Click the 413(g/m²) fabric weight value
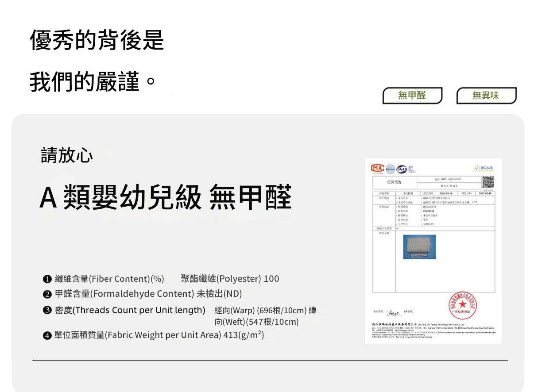Image resolution: width=534 pixels, height=392 pixels. pos(244,335)
